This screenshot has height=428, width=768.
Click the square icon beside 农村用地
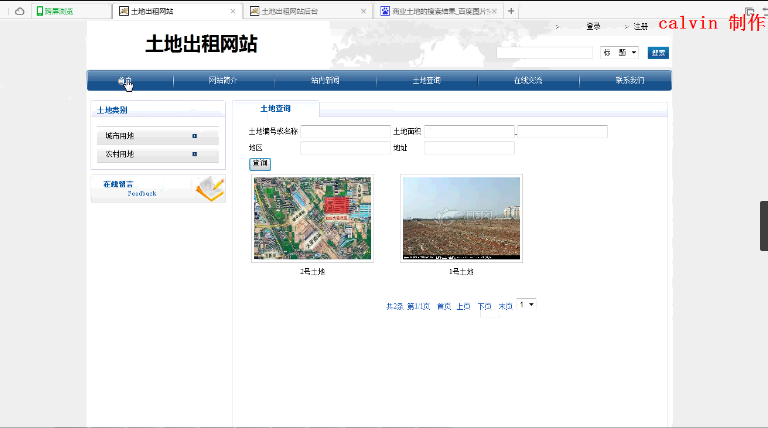click(x=194, y=154)
